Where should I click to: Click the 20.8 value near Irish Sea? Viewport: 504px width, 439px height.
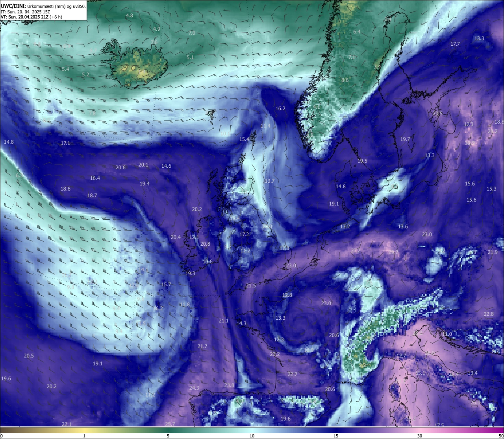(x=205, y=244)
